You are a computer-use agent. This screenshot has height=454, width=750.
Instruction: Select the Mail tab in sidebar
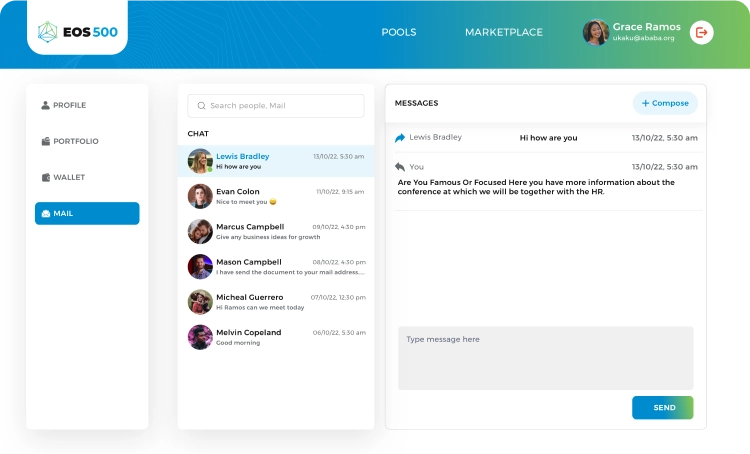[87, 213]
